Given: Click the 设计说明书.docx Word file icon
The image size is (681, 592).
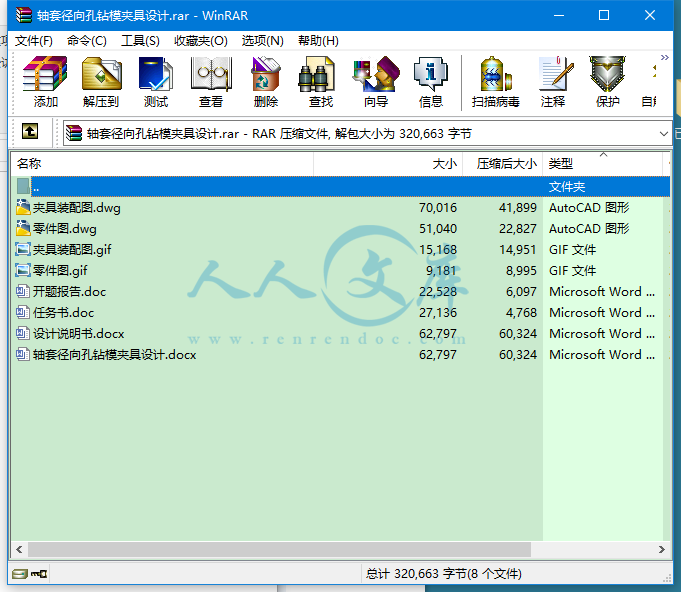Looking at the screenshot, I should point(23,333).
